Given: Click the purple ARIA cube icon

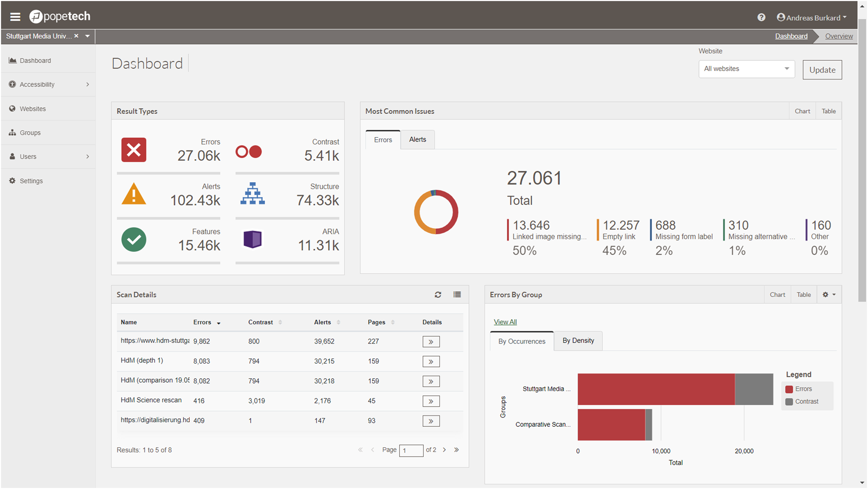Looking at the screenshot, I should pyautogui.click(x=252, y=240).
